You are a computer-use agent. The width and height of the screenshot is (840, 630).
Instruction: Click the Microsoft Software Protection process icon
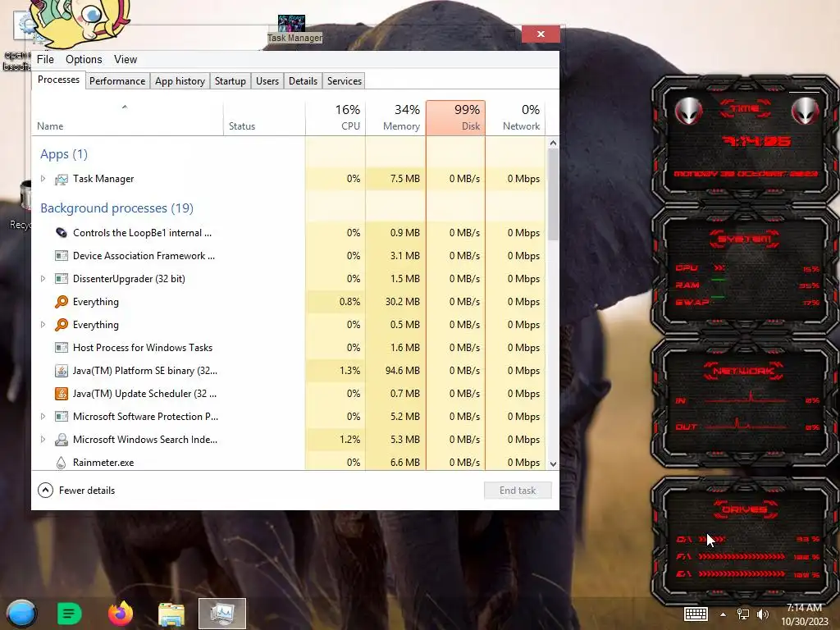pos(62,417)
